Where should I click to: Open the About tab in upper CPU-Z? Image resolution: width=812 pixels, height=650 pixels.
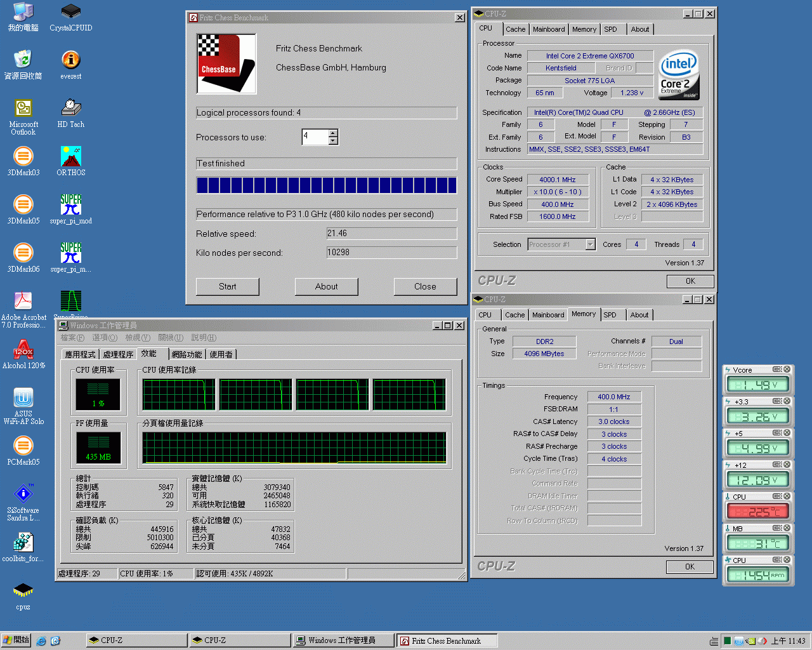tap(640, 29)
